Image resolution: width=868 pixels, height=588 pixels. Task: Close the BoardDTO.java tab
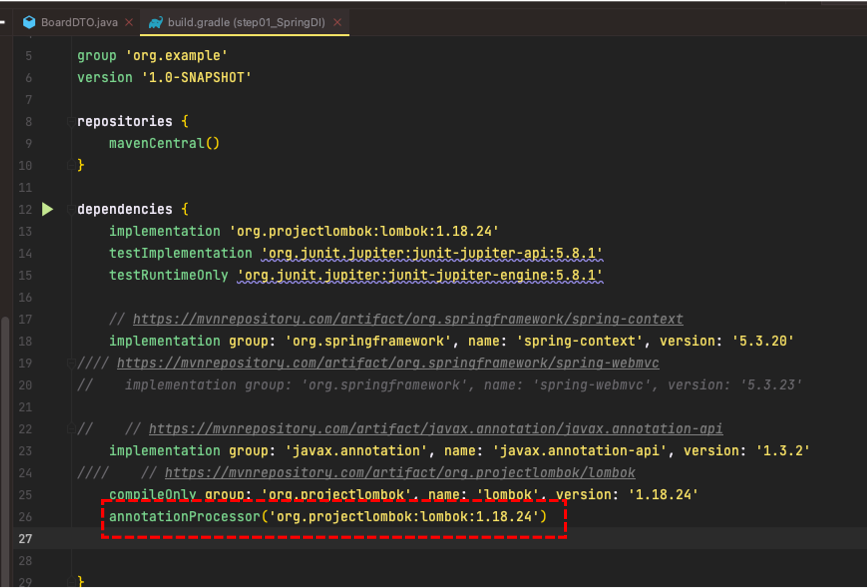tap(129, 23)
